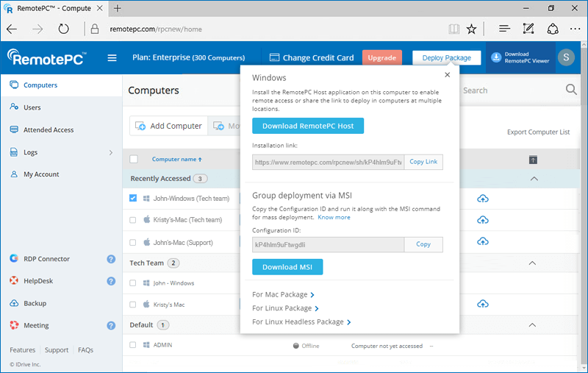This screenshot has height=373, width=588.
Task: Click the upload cloud icon for John-Windows row
Action: [483, 199]
